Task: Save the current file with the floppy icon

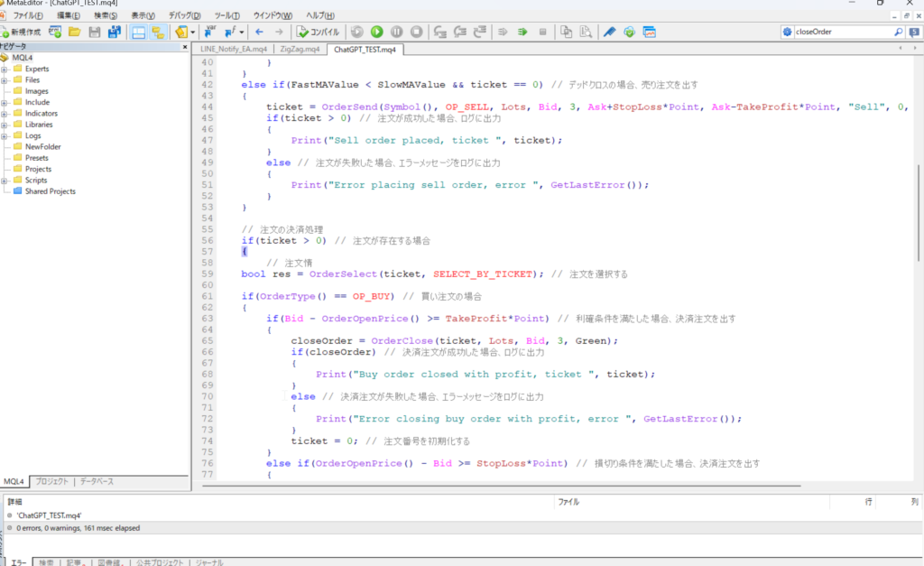Action: pyautogui.click(x=94, y=32)
